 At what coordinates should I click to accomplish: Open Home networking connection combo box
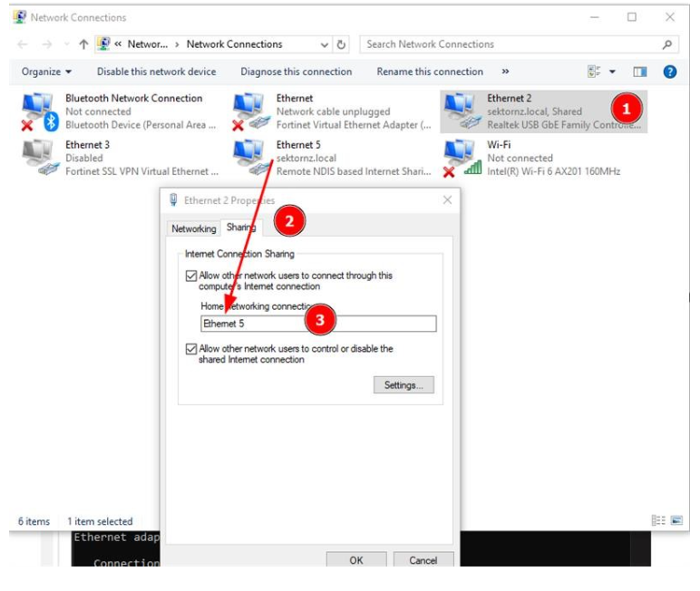[318, 324]
